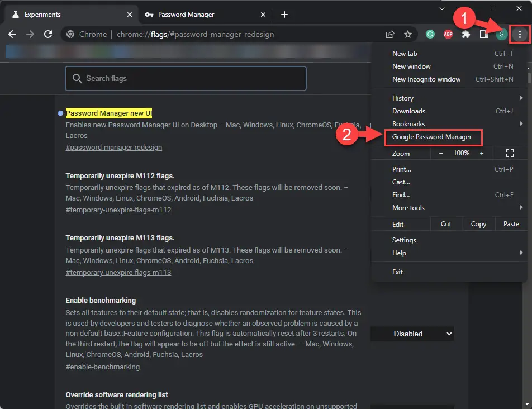532x409 pixels.
Task: Expand the Bookmarks submenu
Action: coord(449,124)
